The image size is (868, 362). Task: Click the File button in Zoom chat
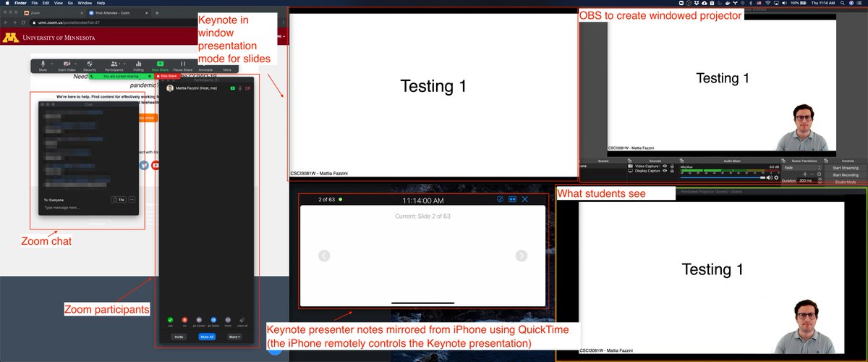click(119, 199)
